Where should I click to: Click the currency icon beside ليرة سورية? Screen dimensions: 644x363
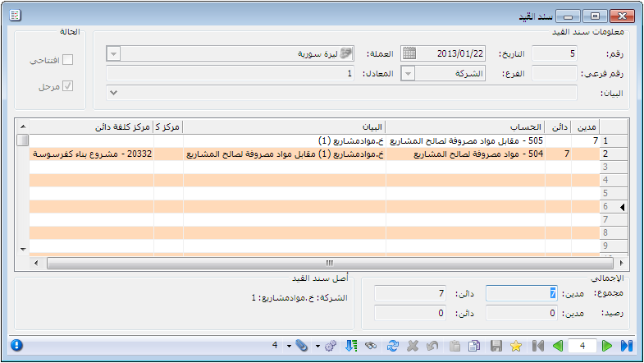346,53
